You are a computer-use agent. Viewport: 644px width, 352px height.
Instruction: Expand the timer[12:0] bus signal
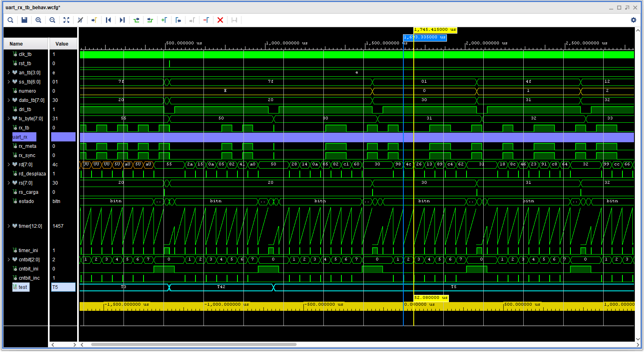[x=8, y=226]
